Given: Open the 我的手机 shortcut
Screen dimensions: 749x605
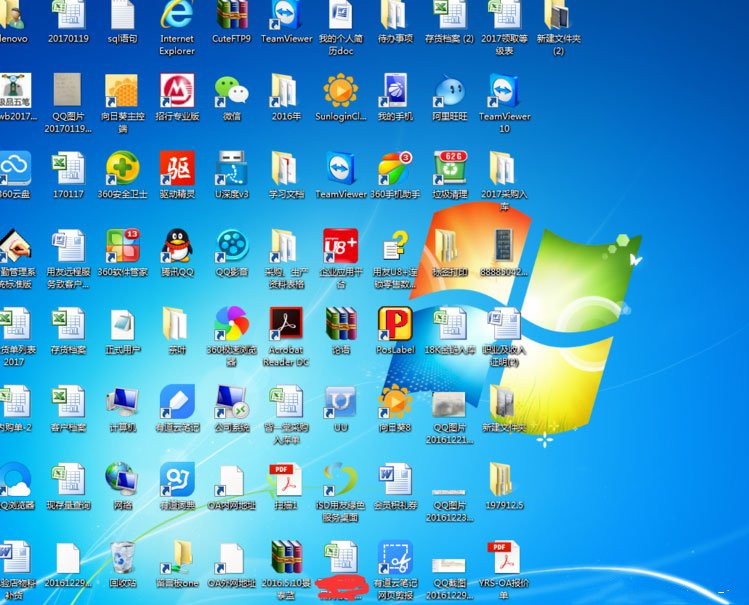Looking at the screenshot, I should 395,97.
